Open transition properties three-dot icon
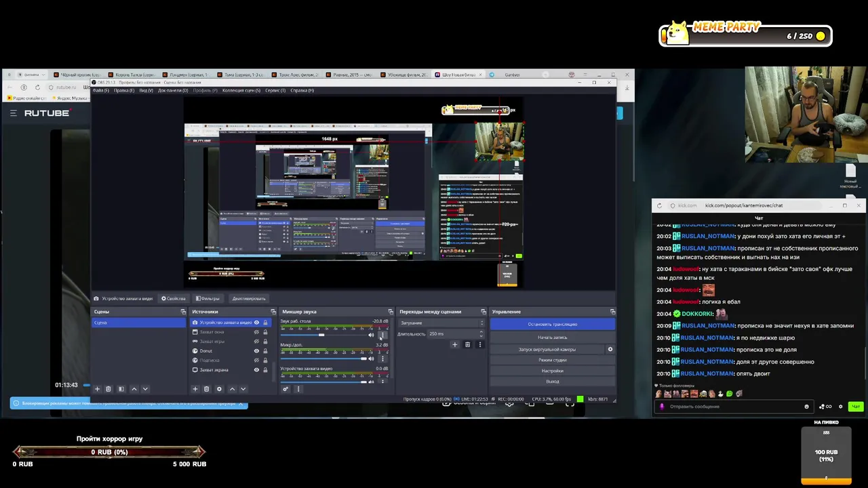 pyautogui.click(x=480, y=344)
